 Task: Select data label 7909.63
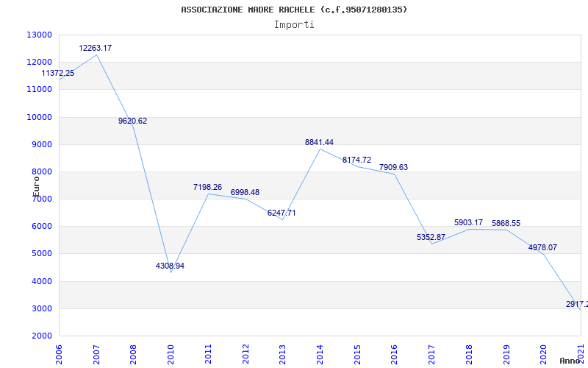click(393, 167)
